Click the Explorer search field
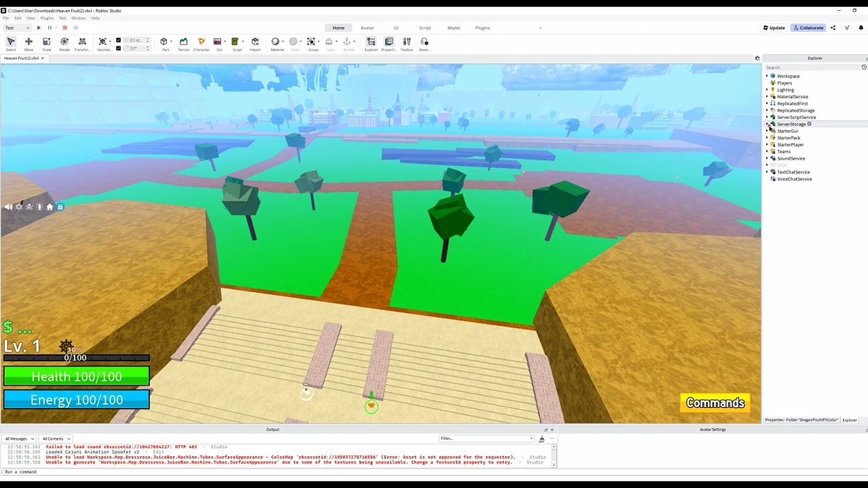This screenshot has width=868, height=488. [x=812, y=67]
